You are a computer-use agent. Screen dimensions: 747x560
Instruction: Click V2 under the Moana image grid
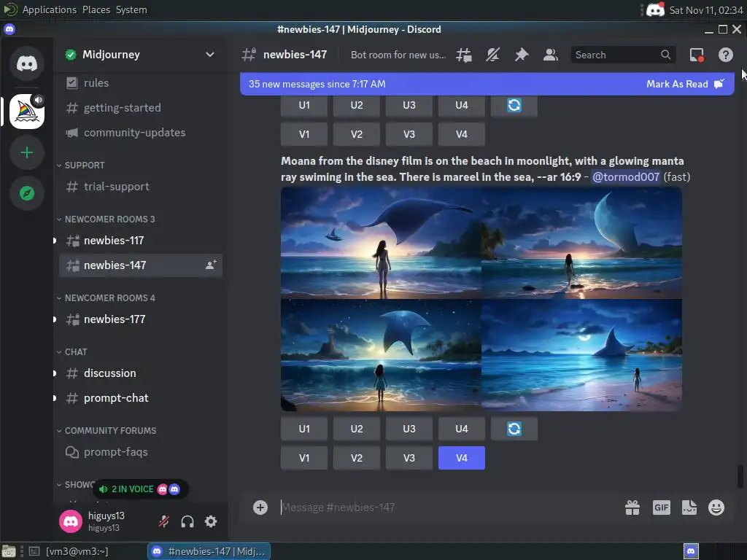[x=356, y=458]
